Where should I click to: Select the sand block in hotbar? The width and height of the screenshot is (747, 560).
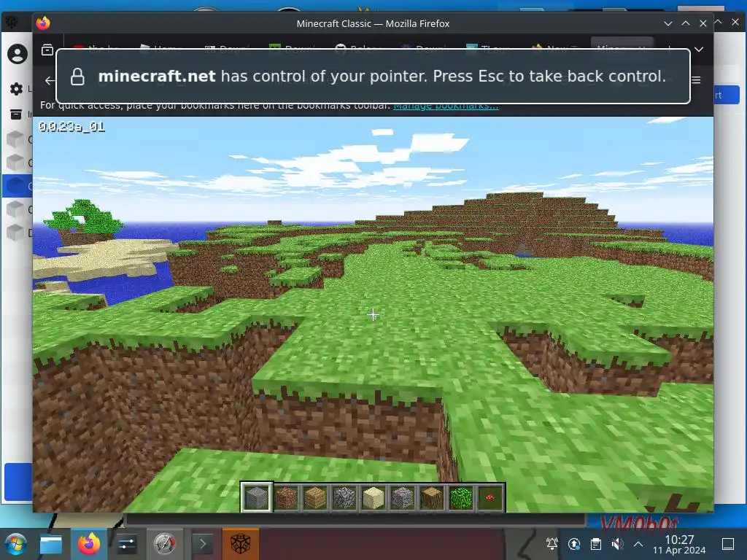(373, 497)
